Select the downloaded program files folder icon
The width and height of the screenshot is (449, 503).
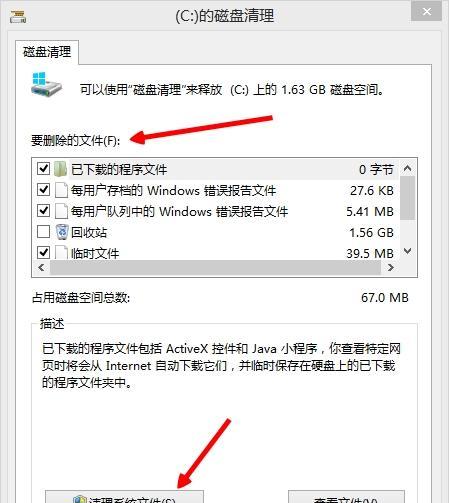coord(60,169)
